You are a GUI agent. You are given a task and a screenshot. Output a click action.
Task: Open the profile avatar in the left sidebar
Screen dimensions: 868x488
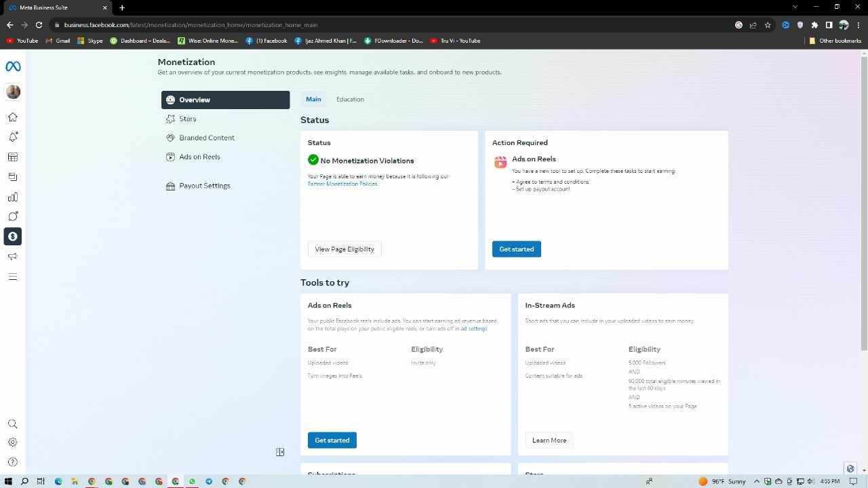pos(13,91)
